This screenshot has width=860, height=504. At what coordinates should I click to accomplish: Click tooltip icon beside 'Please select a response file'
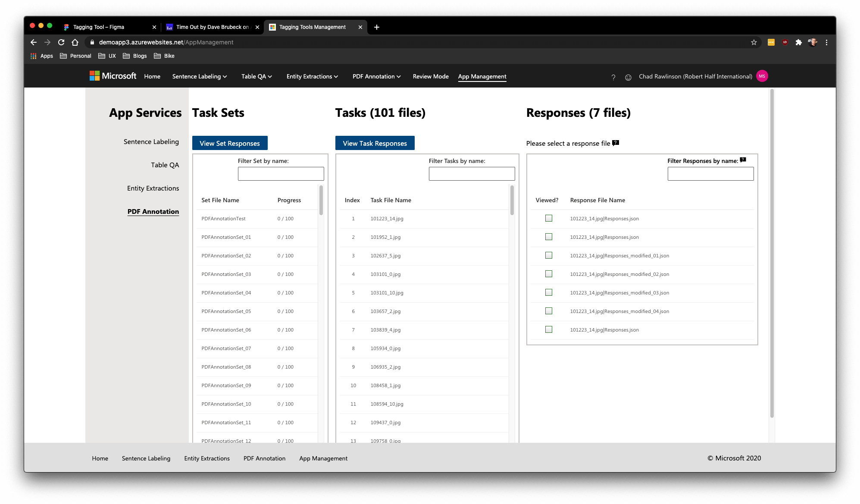tap(616, 143)
